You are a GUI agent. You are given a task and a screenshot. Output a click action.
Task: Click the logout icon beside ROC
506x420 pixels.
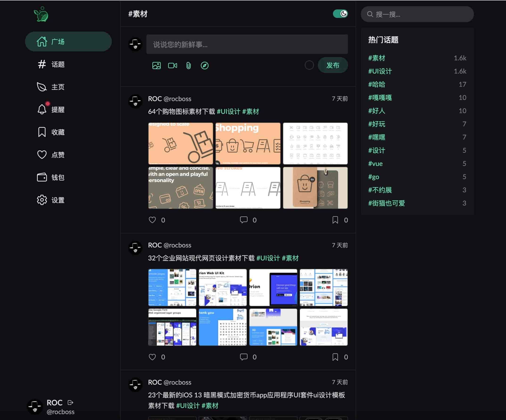(x=70, y=402)
